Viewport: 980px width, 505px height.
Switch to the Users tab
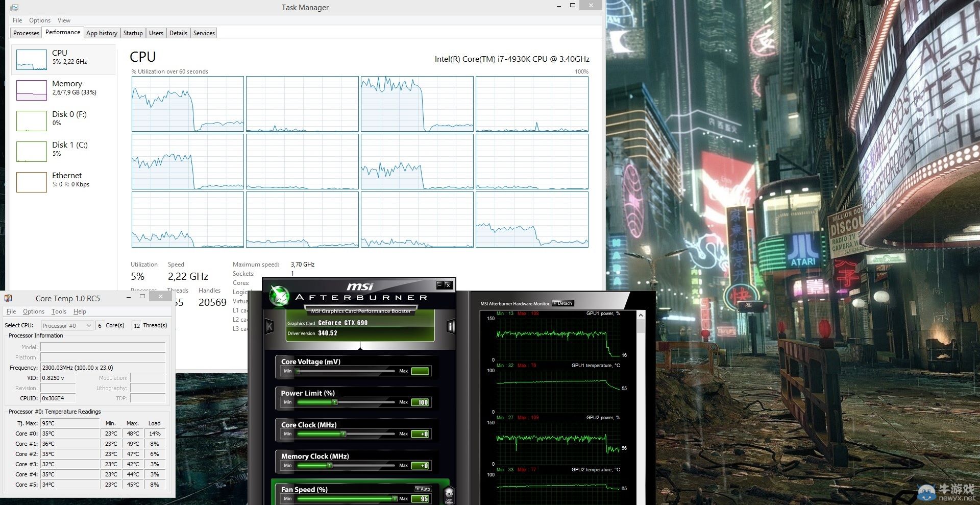(156, 33)
